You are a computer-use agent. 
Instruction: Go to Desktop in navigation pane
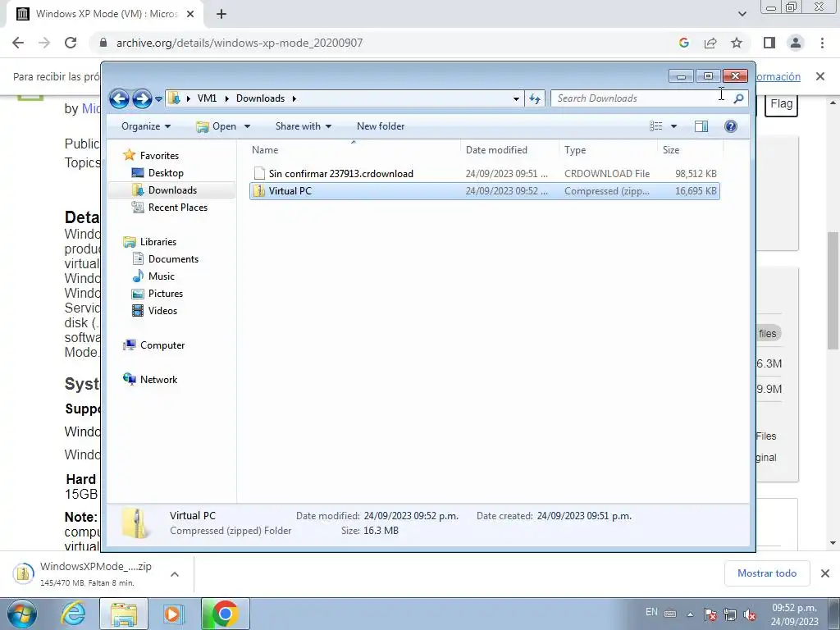(x=166, y=173)
